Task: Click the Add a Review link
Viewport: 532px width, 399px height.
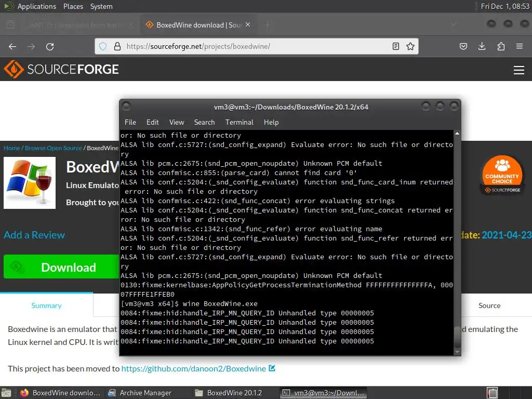Action: (34, 235)
